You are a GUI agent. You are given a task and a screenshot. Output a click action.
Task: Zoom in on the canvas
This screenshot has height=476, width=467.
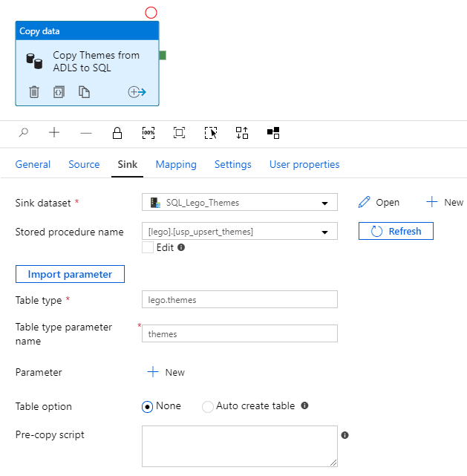pos(54,133)
